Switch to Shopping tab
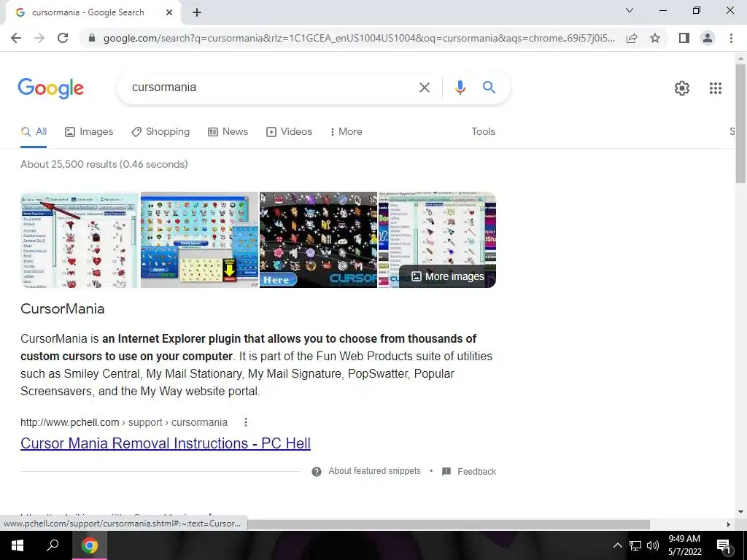Viewport: 747px width, 560px height. tap(160, 132)
